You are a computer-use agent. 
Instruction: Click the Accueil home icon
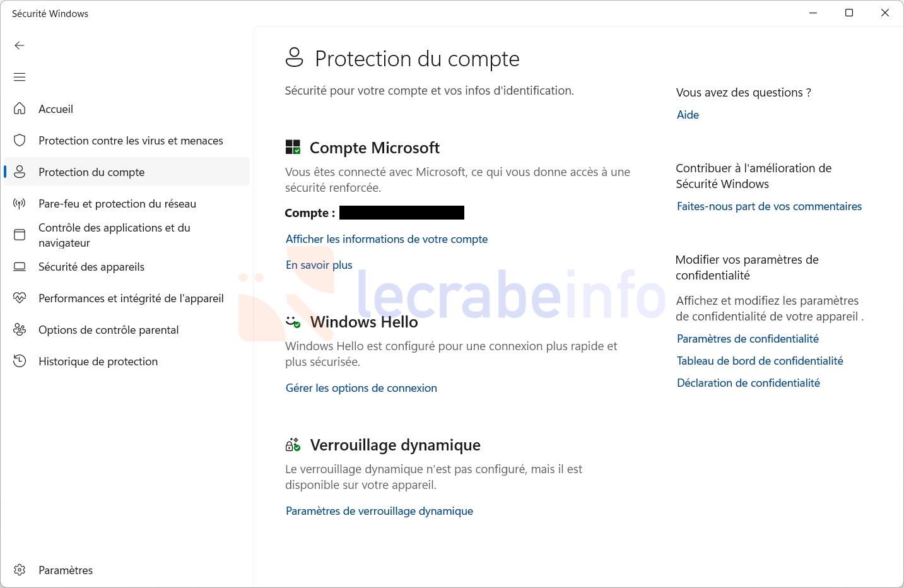point(20,109)
